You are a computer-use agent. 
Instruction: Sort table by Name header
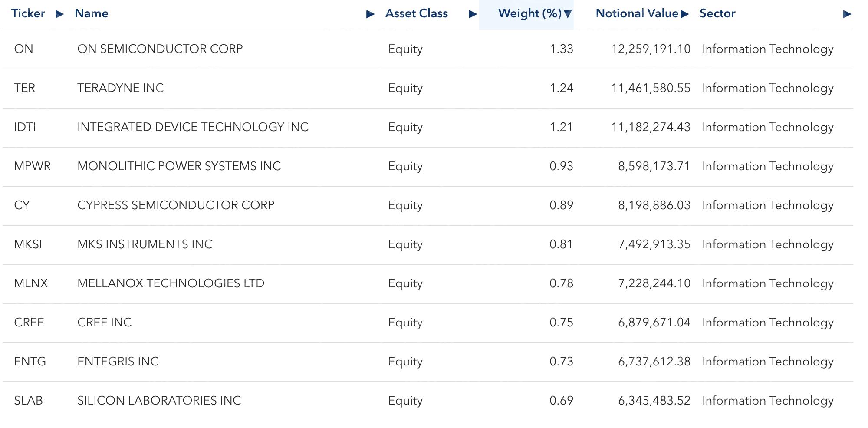pyautogui.click(x=92, y=13)
